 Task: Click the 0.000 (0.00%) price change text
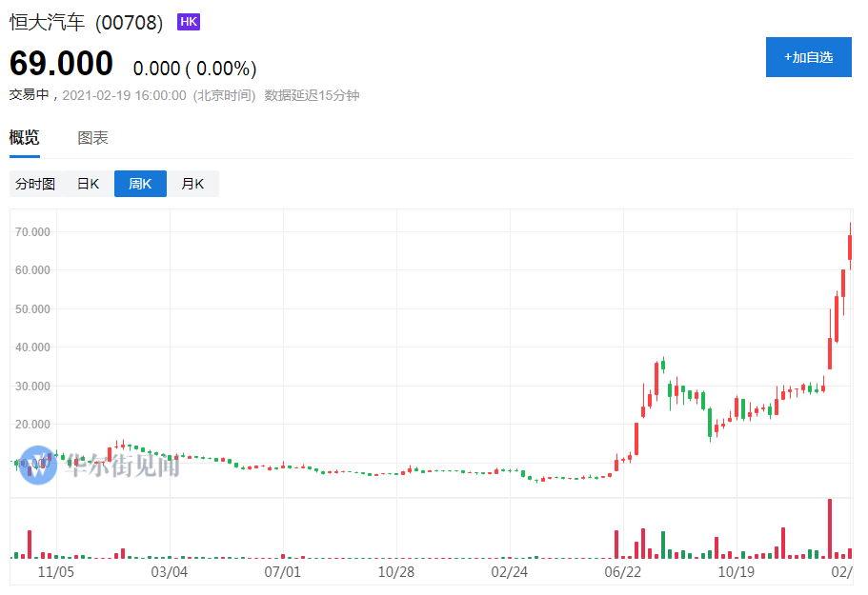click(195, 69)
